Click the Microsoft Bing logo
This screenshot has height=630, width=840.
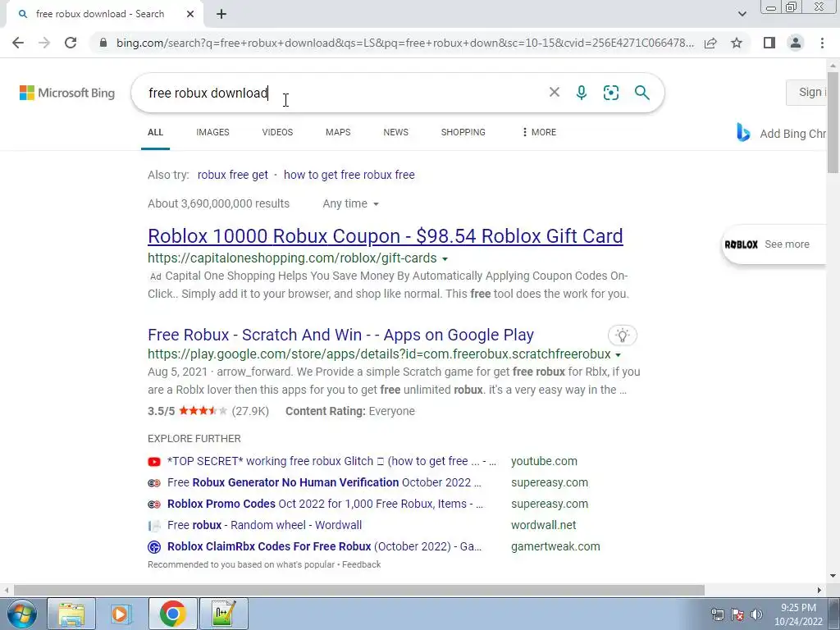coord(67,93)
